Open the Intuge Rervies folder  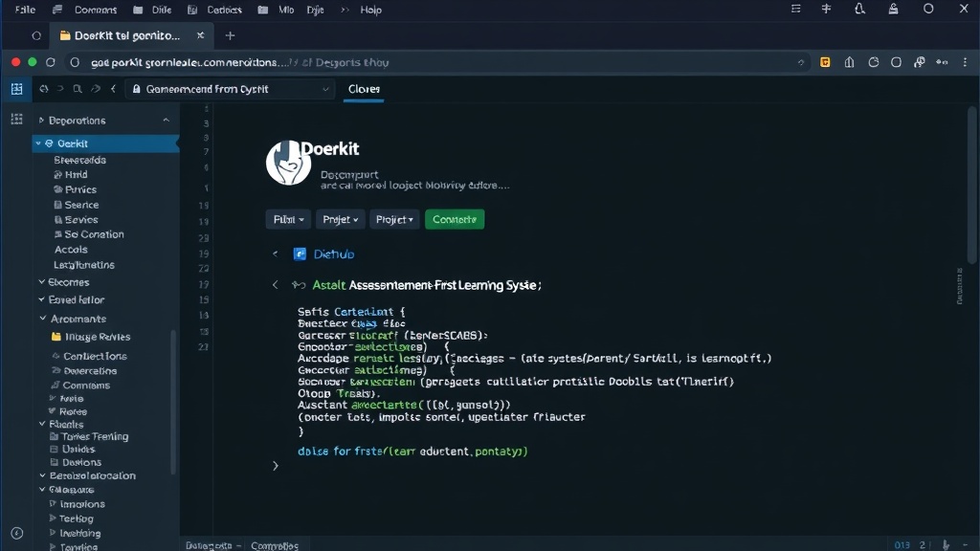tap(91, 337)
